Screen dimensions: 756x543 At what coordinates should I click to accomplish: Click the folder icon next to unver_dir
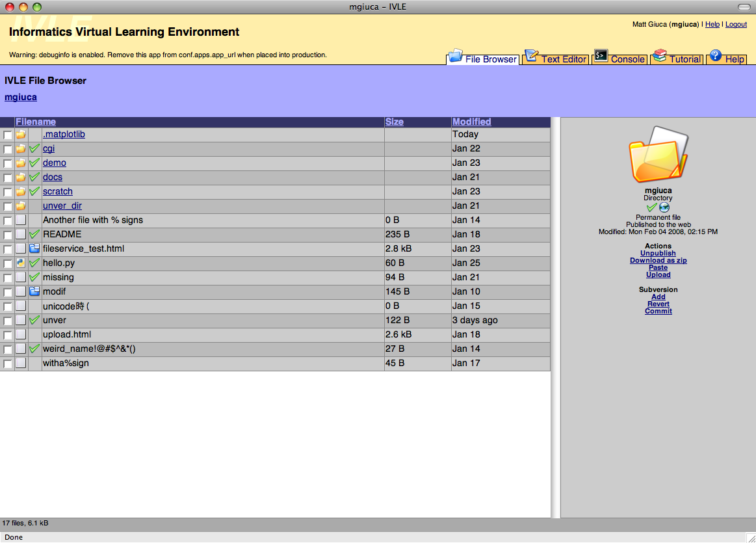click(x=21, y=206)
